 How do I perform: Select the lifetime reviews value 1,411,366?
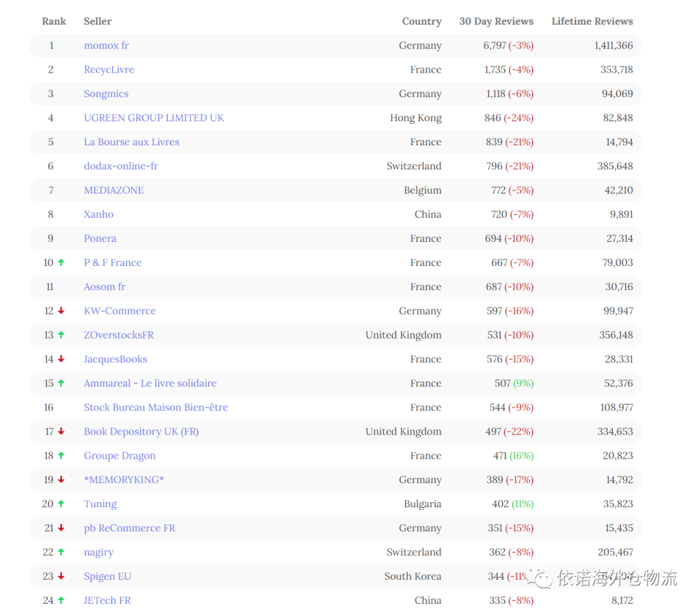pos(614,45)
